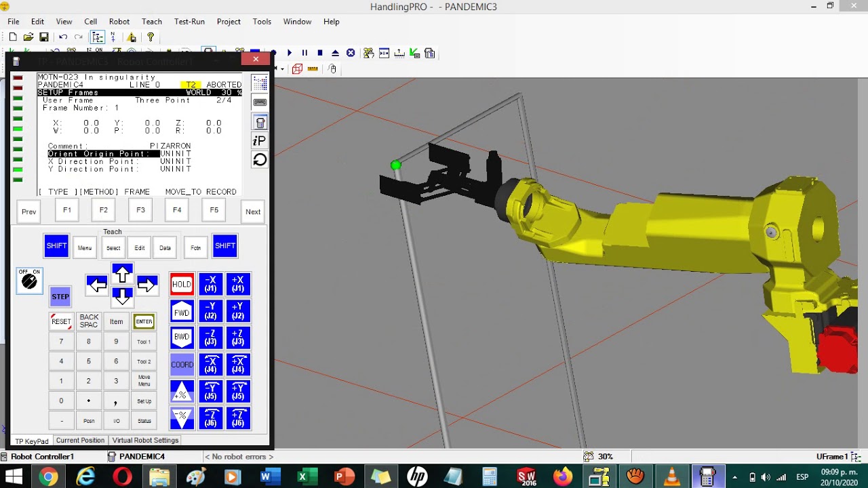868x488 pixels.
Task: Show the red wireframe cube view
Action: coord(297,68)
